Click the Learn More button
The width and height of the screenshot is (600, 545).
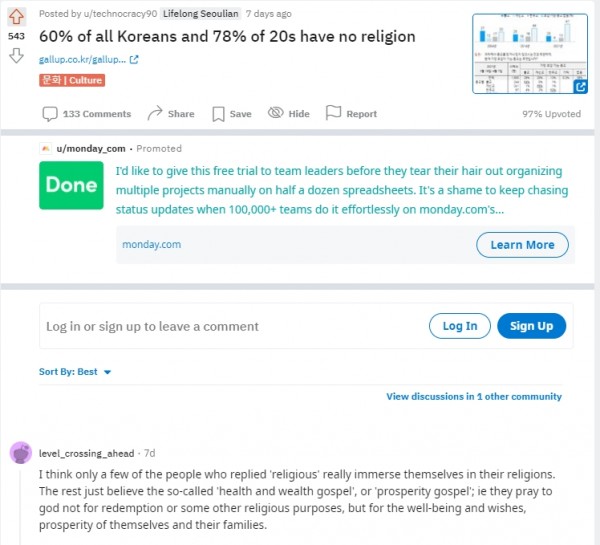[522, 245]
